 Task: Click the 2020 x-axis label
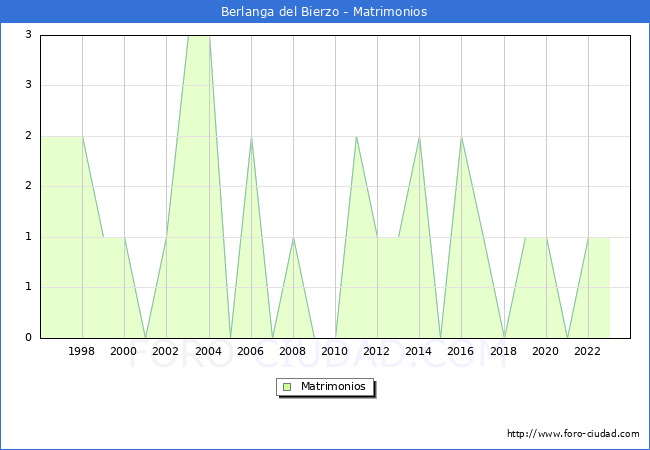point(546,351)
